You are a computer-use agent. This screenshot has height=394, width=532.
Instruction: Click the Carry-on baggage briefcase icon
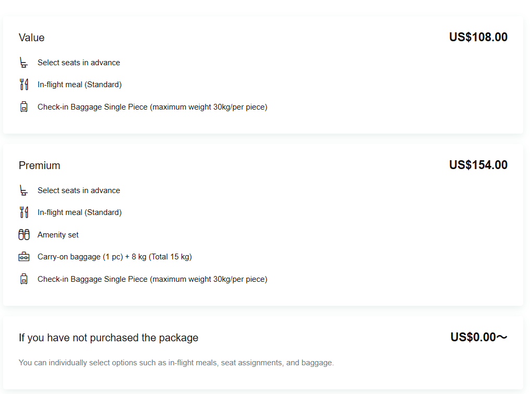click(23, 257)
